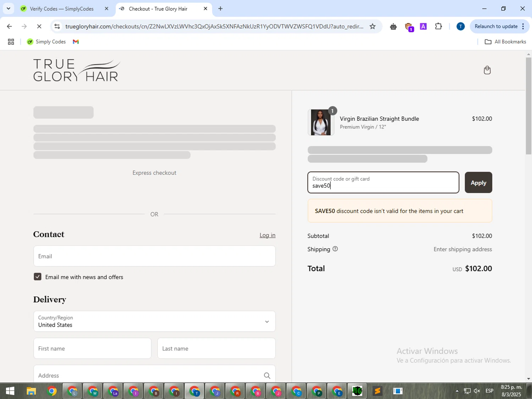
Task: Switch to Verify Codes — SimplyCodes tab
Action: coord(62,9)
